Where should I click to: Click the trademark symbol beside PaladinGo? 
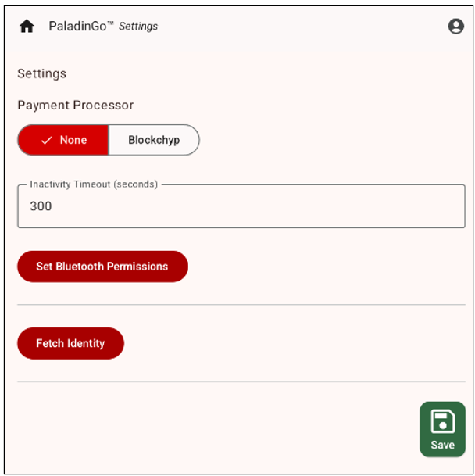(111, 23)
